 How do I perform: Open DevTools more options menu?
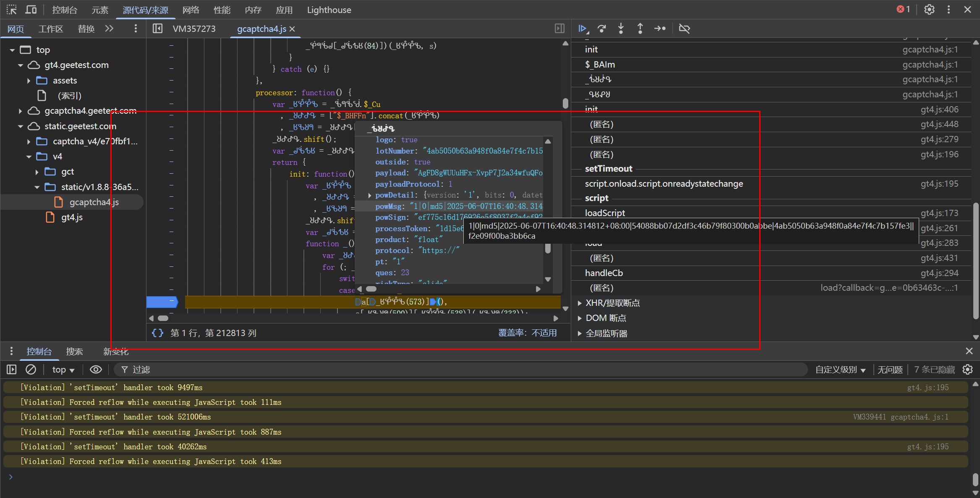coord(949,10)
